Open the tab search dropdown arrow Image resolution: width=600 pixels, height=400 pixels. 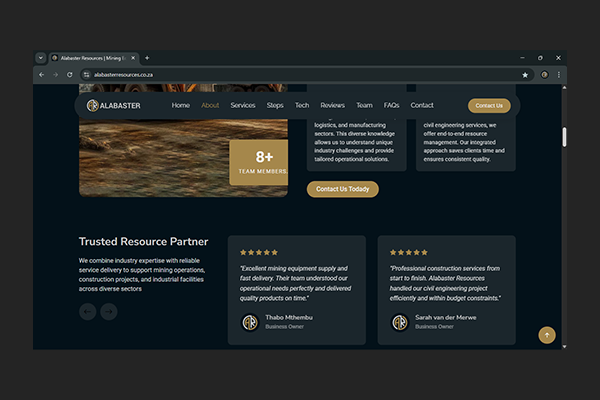(x=41, y=58)
